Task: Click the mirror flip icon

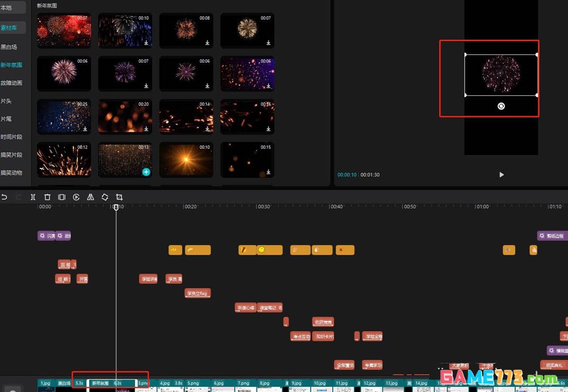Action: pyautogui.click(x=90, y=197)
